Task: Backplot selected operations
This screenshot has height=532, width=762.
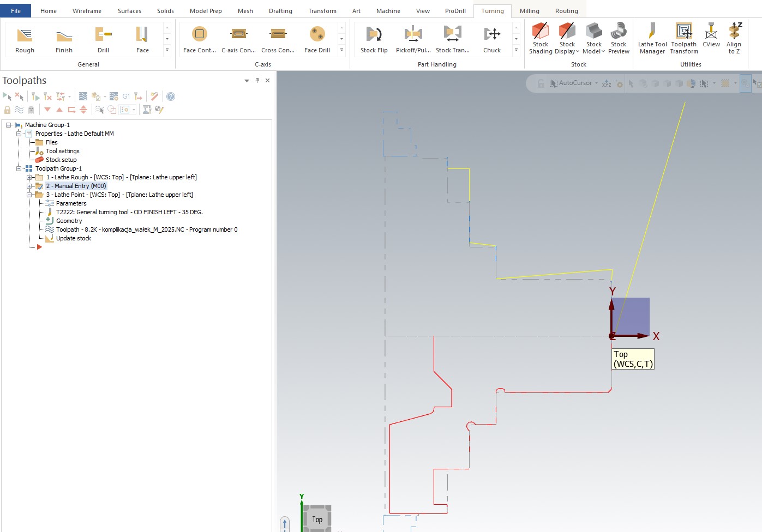Action: [x=83, y=96]
